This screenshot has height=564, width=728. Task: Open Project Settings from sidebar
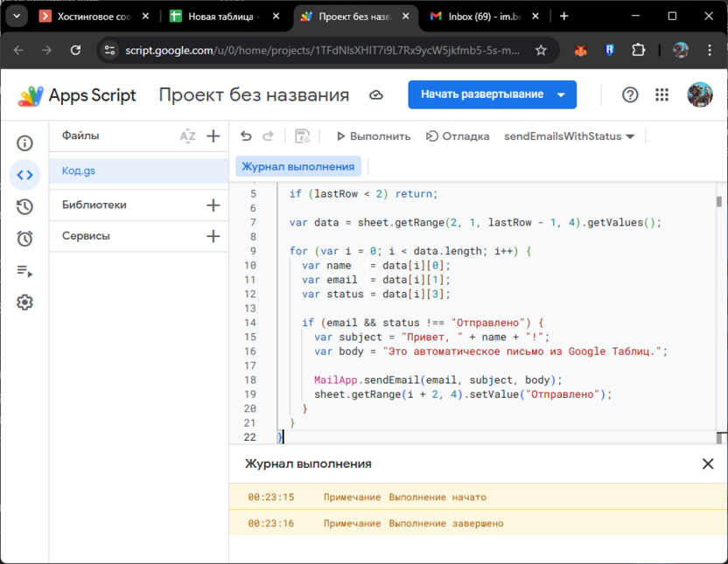(24, 302)
